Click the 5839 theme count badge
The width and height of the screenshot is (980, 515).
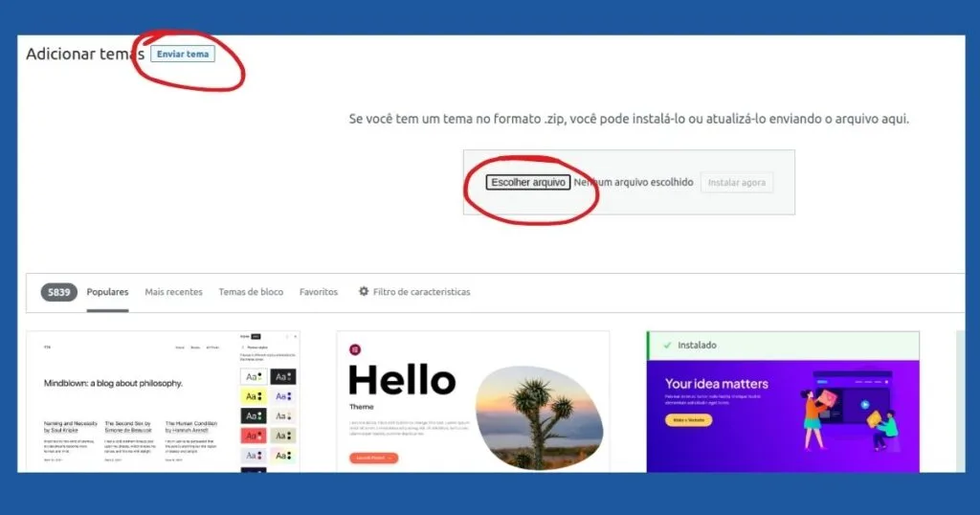[x=58, y=292]
